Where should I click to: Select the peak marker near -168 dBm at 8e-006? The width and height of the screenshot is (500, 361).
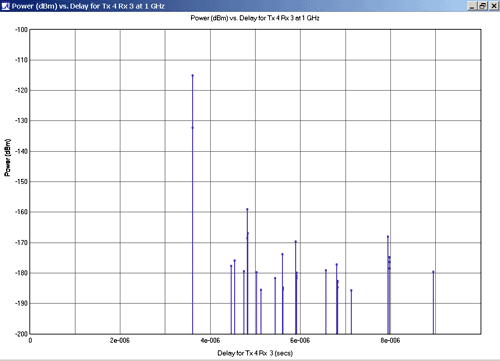[x=388, y=237]
